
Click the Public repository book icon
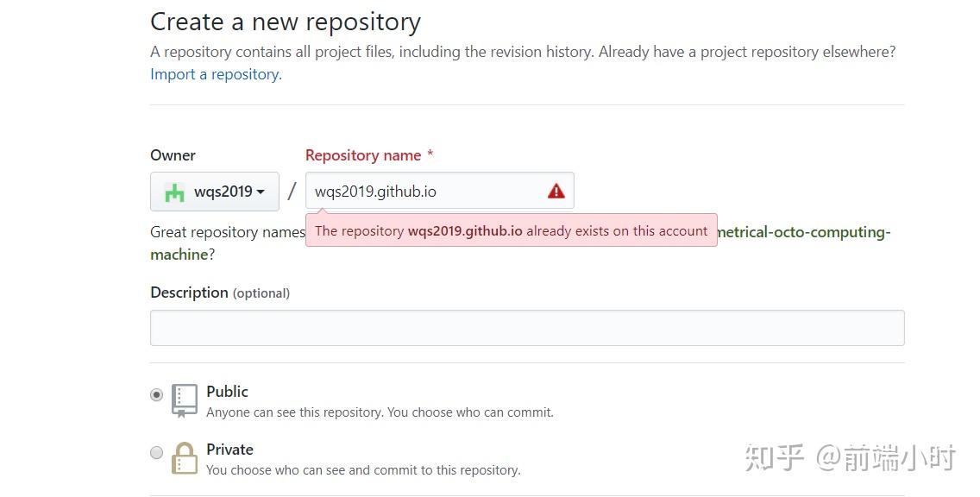point(184,400)
